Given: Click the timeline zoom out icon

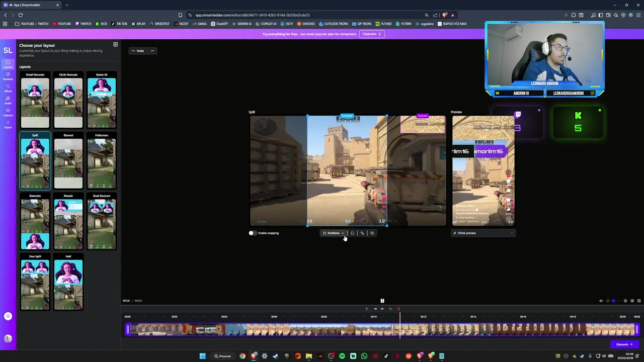Looking at the screenshot, I should 607,301.
